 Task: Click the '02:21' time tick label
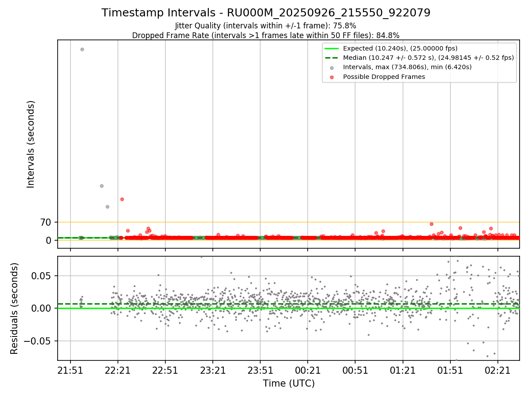[498, 370]
